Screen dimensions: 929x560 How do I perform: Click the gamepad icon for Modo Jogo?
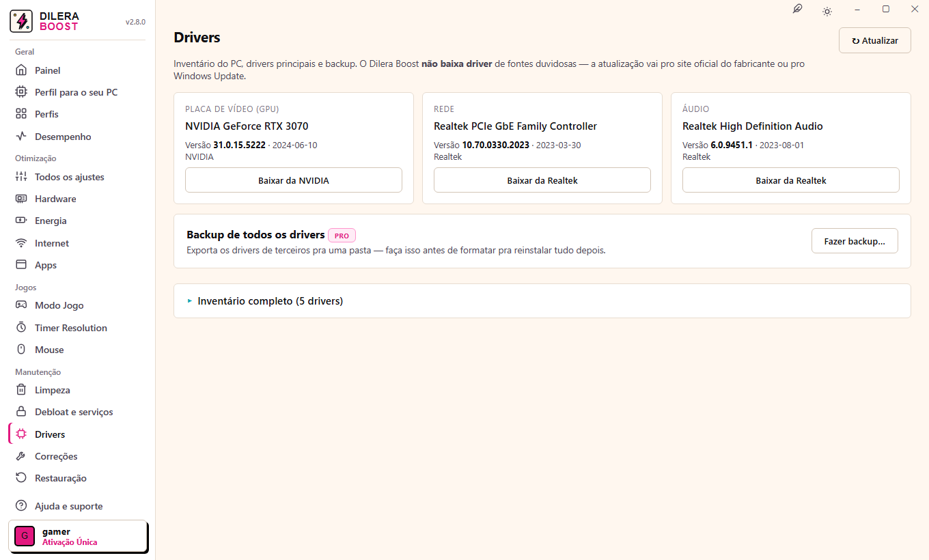(x=21, y=305)
